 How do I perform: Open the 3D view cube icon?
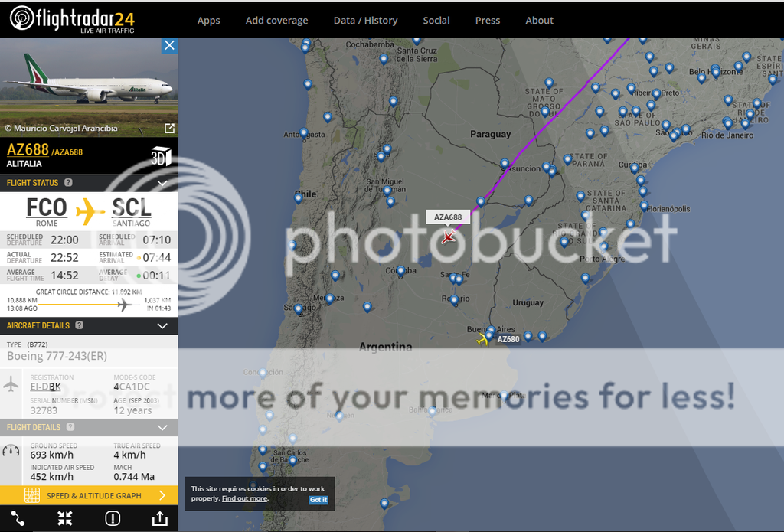click(160, 156)
